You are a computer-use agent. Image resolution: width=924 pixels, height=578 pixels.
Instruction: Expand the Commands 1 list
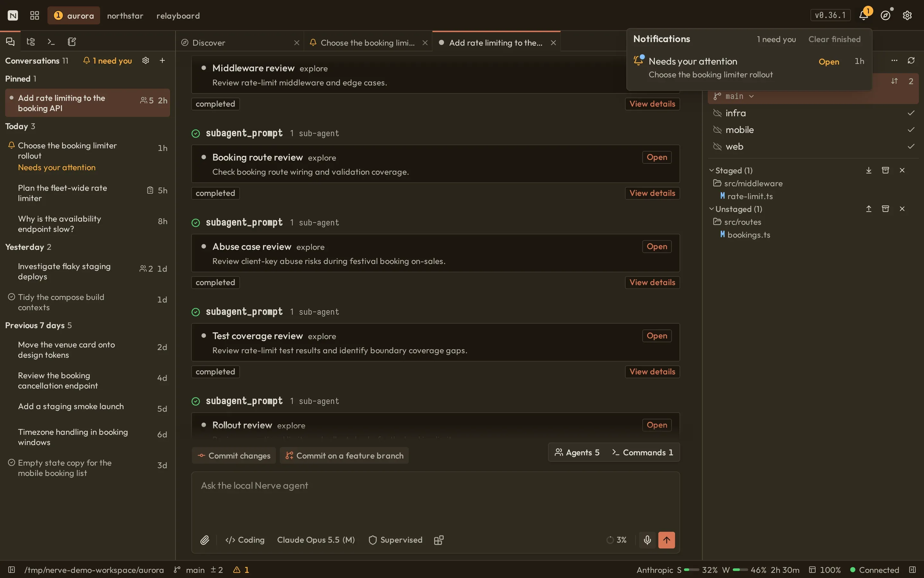(x=643, y=452)
